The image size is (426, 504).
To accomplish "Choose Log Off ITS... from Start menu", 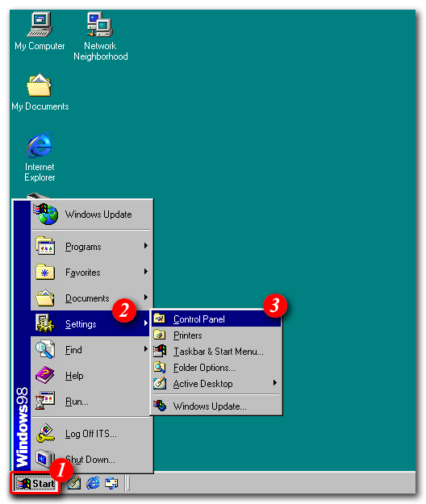I will (91, 434).
